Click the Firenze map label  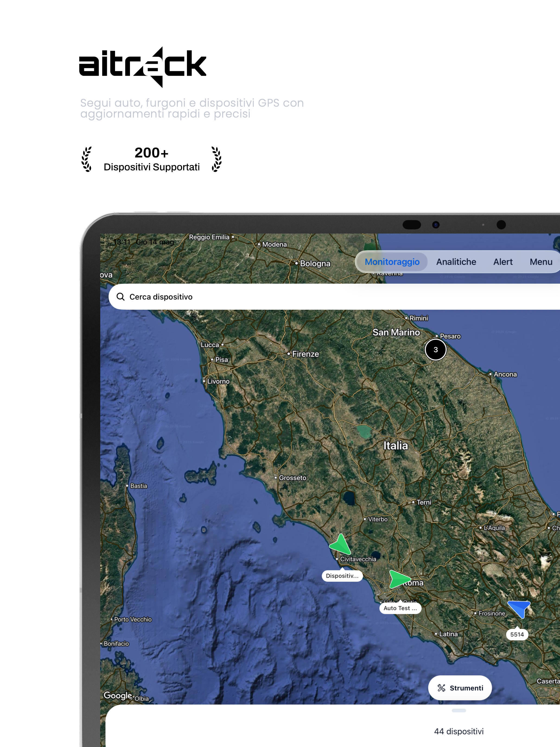305,354
